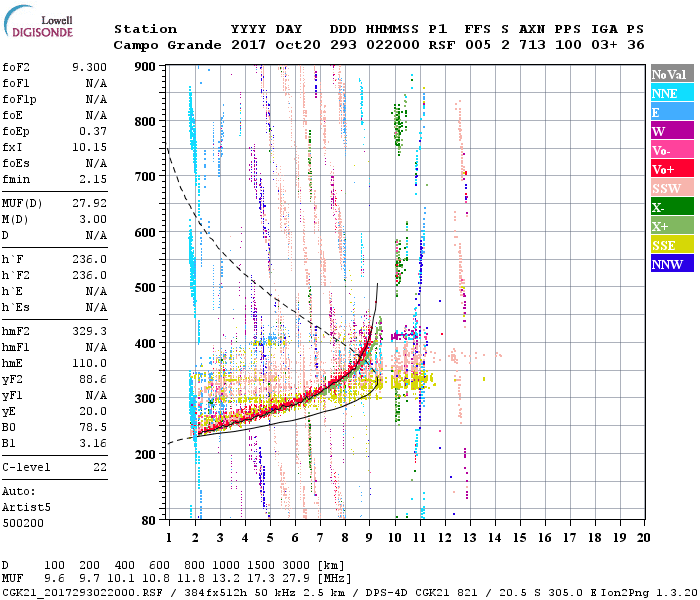Click the Ion2Png 1.3.20 footer text
Viewport: 700px width, 600px height.
[650, 592]
